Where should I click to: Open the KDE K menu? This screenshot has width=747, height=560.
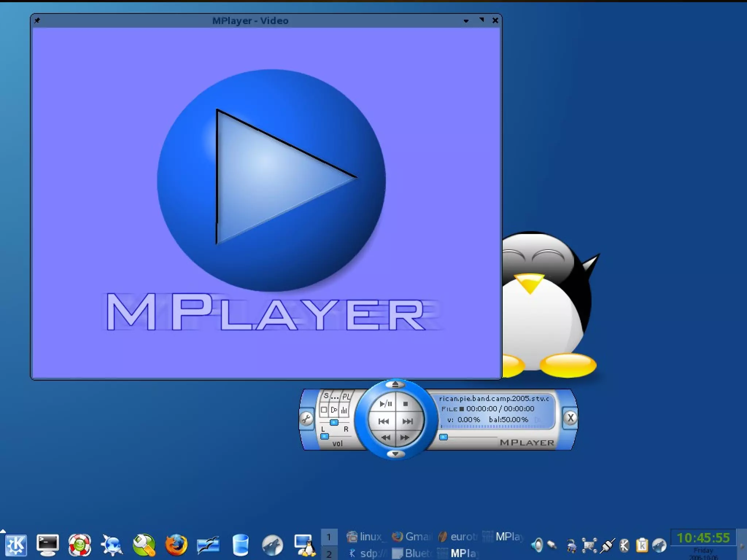[x=16, y=545]
